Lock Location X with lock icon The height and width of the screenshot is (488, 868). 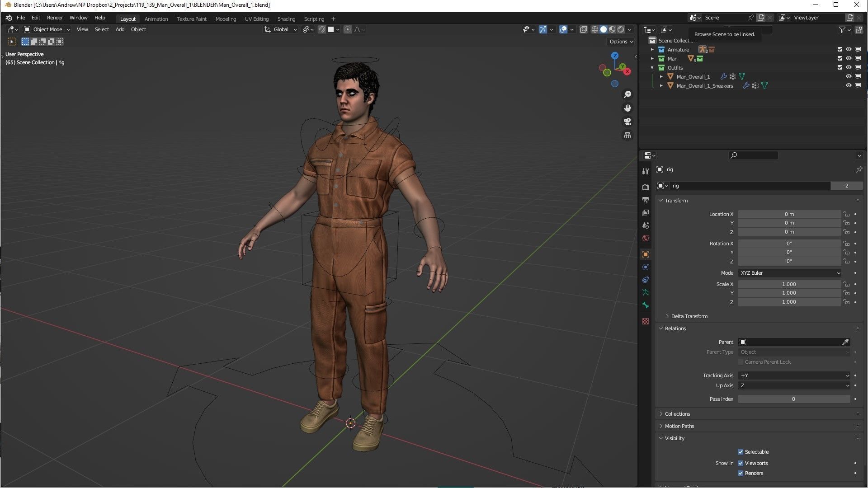(846, 214)
